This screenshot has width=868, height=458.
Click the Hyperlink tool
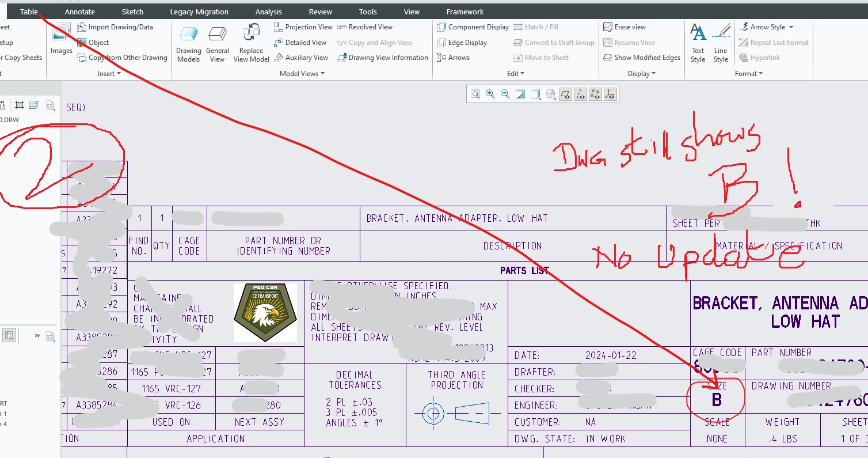pos(760,58)
